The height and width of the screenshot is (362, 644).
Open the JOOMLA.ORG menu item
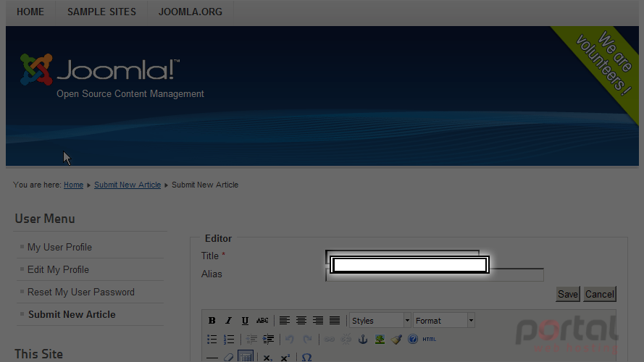[x=191, y=12]
